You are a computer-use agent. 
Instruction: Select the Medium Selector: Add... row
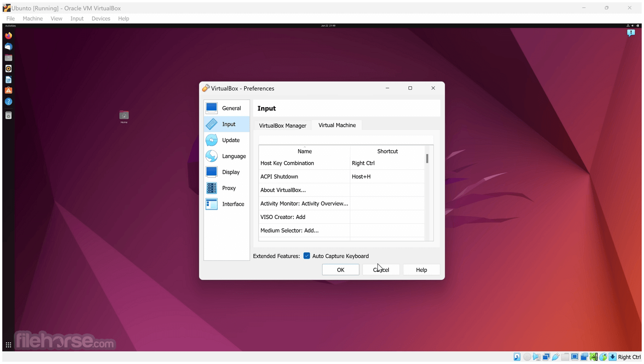[341, 231]
